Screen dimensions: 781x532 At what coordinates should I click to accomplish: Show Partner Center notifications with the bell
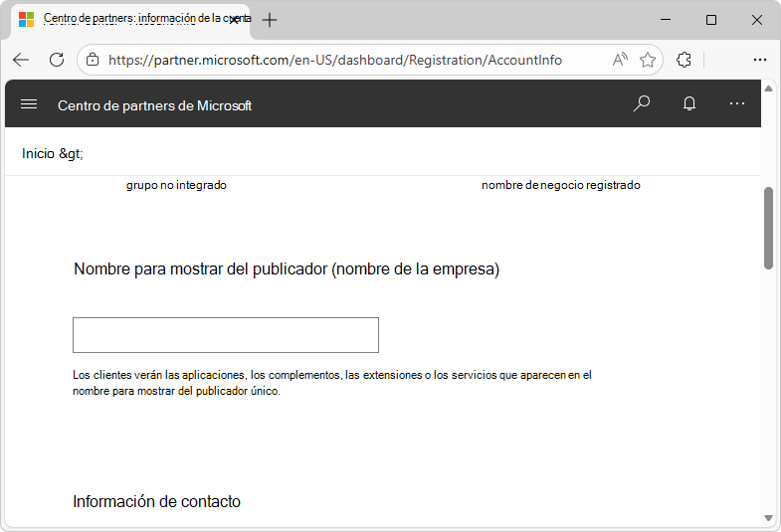pos(689,103)
